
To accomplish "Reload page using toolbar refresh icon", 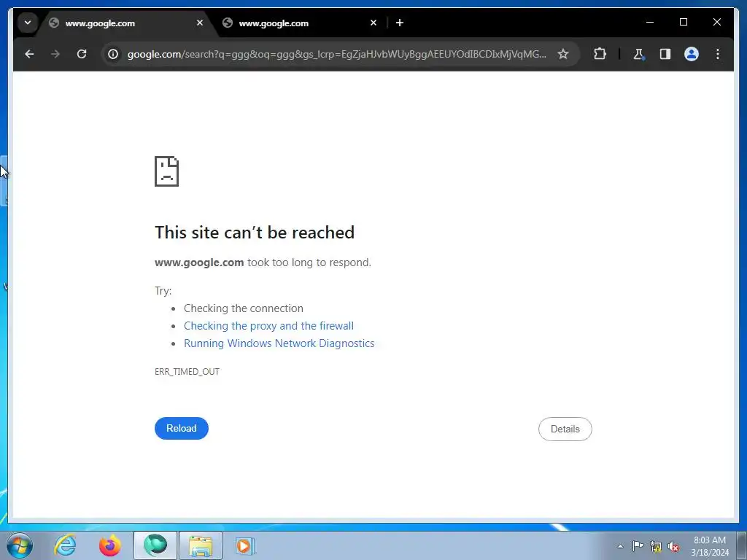I will 82,54.
